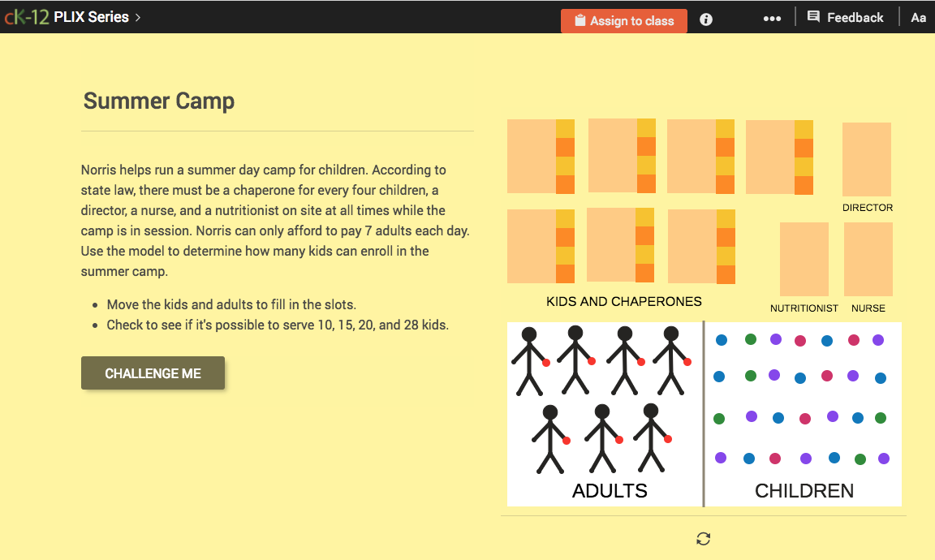
Task: Click PLIX Series in the breadcrumb
Action: [x=91, y=16]
